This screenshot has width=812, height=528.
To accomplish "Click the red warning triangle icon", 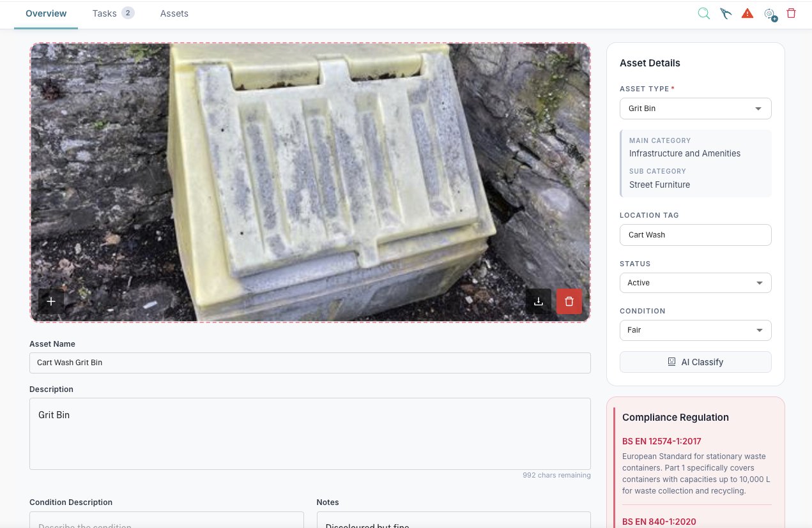I will tap(747, 13).
